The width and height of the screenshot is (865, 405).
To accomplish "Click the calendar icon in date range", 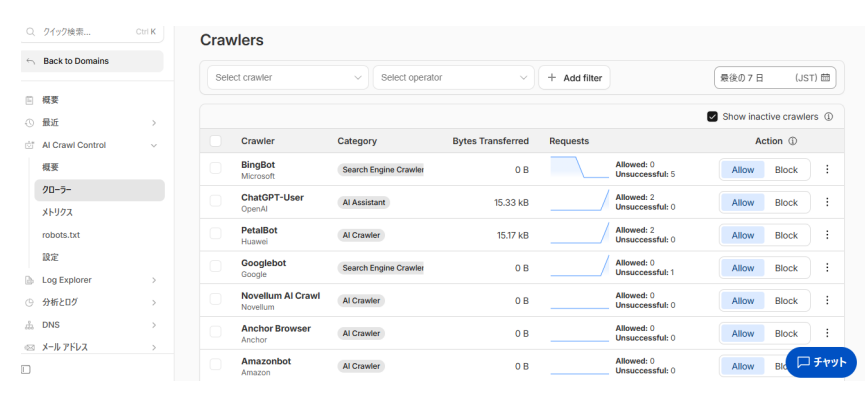I will (826, 77).
